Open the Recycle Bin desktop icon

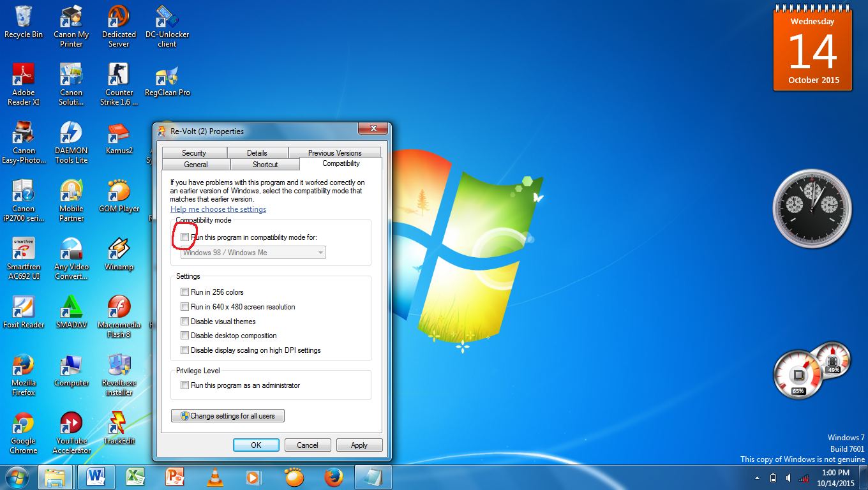click(x=24, y=22)
